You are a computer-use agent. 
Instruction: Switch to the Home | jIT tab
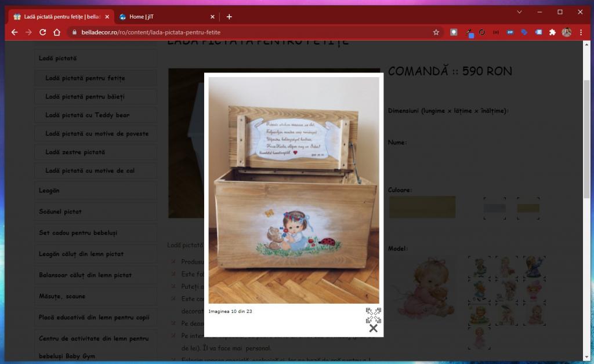pyautogui.click(x=165, y=17)
